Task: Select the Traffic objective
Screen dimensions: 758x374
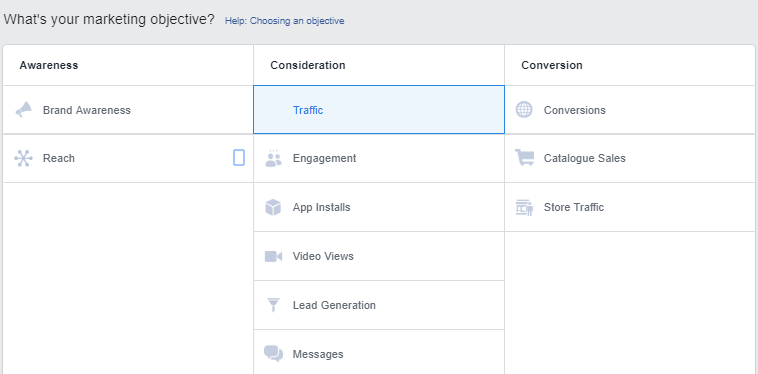Action: [379, 110]
